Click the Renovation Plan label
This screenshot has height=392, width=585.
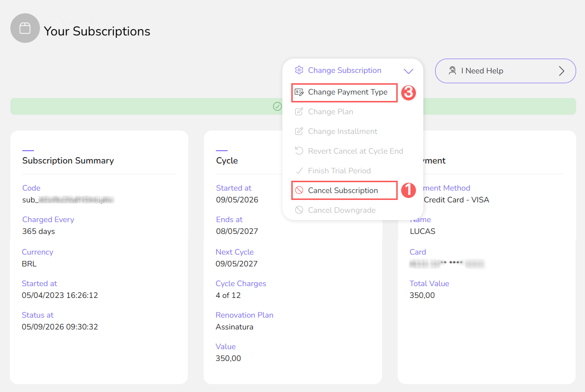244,315
